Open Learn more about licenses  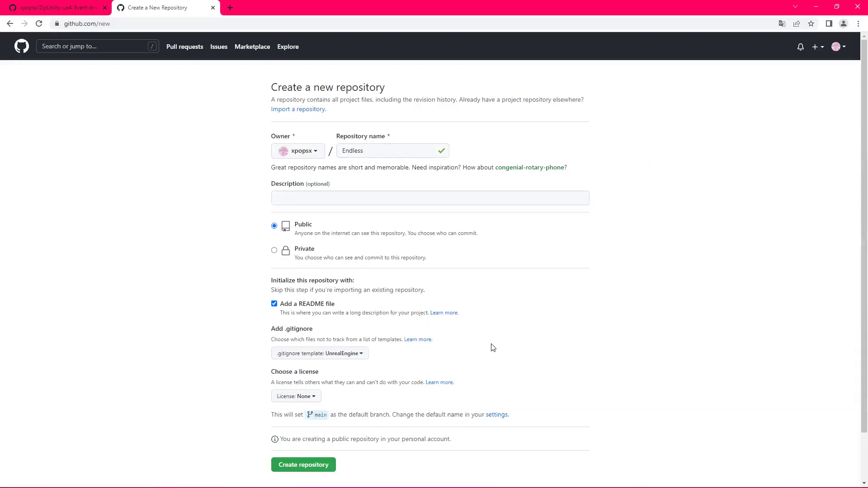(439, 382)
